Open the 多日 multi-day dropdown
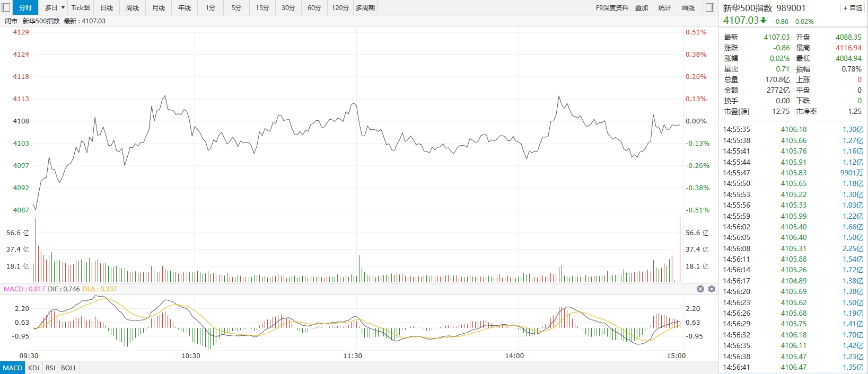This screenshot has width=868, height=374. click(55, 7)
